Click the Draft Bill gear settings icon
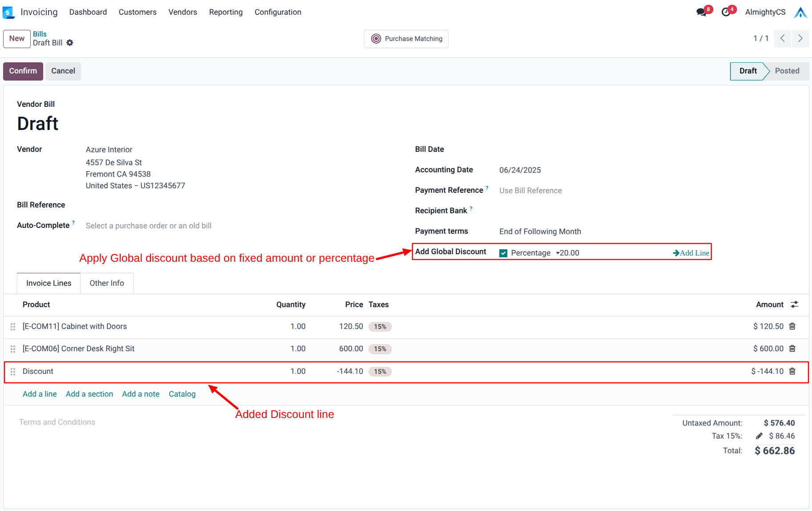The width and height of the screenshot is (812, 511). [70, 43]
